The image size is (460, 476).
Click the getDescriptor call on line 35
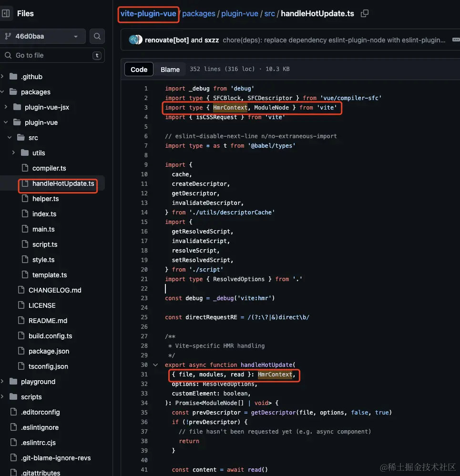click(273, 412)
